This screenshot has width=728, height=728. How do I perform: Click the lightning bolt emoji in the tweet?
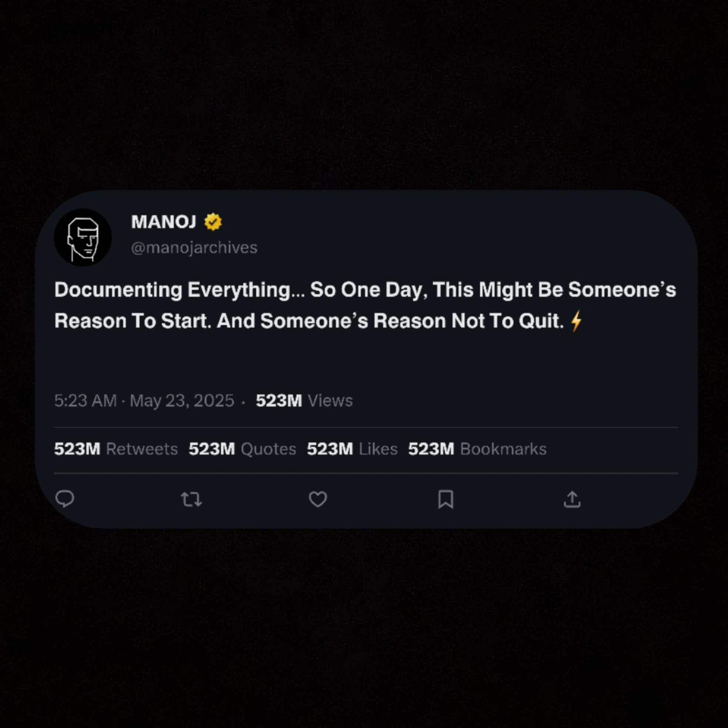point(576,321)
